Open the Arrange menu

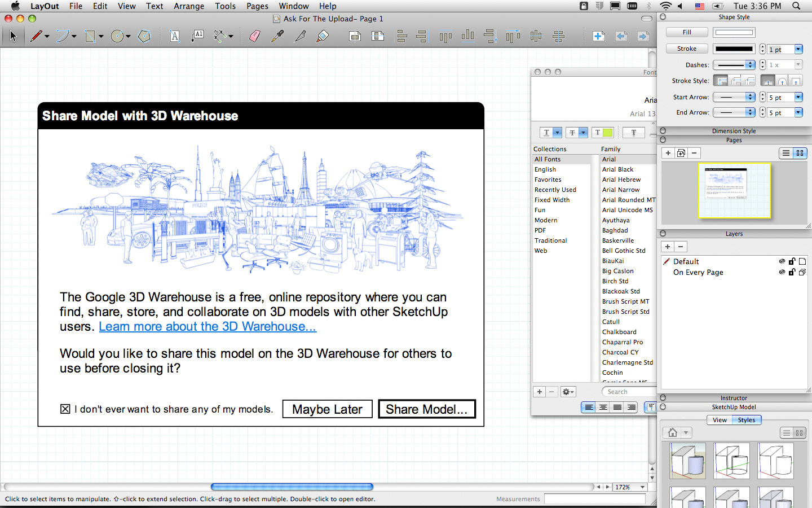tap(189, 6)
